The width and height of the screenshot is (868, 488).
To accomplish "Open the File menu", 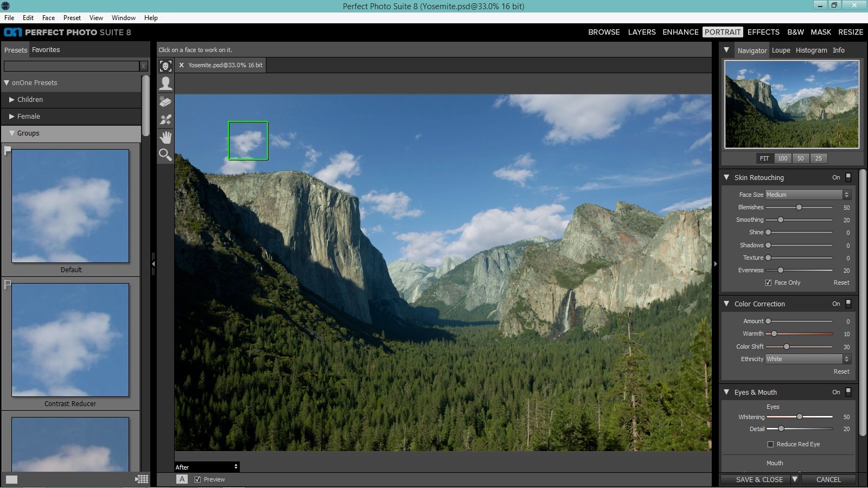I will click(x=9, y=18).
